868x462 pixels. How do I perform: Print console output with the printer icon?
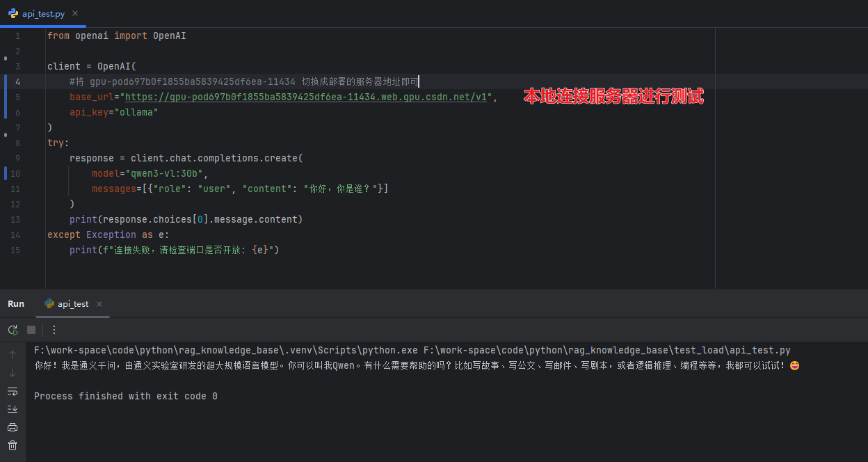click(13, 427)
